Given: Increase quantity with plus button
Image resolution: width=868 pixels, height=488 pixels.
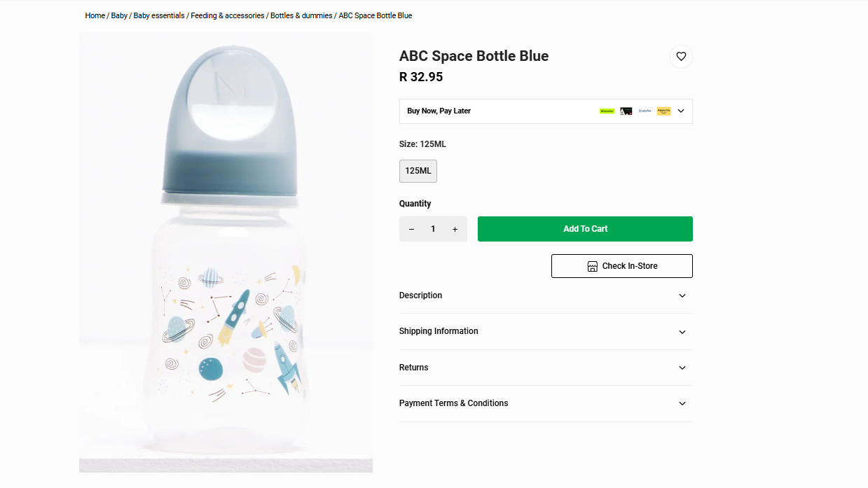Looking at the screenshot, I should (455, 229).
